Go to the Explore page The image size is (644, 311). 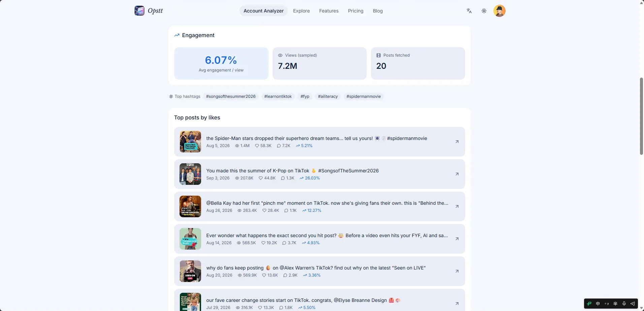click(301, 11)
